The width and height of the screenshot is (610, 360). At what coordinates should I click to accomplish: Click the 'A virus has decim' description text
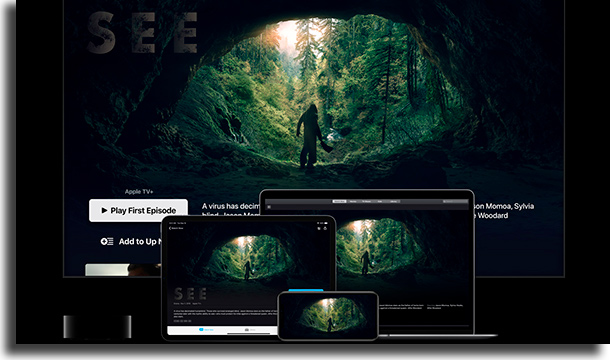tap(230, 206)
